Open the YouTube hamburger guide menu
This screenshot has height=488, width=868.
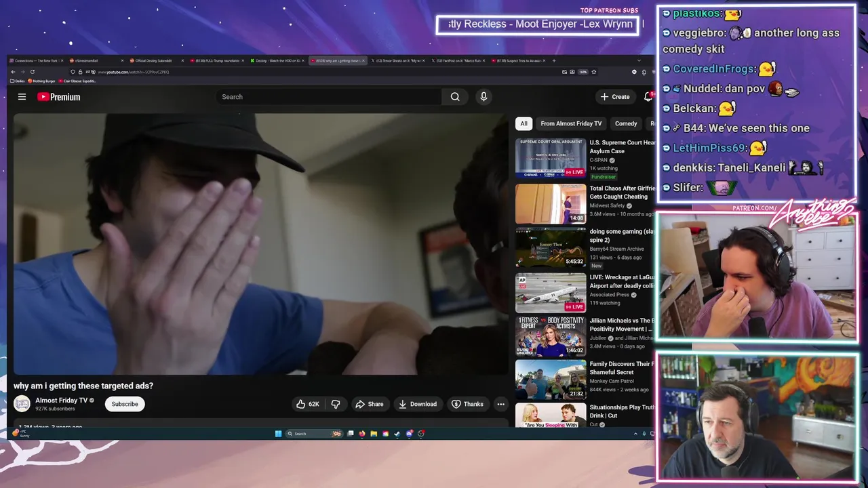[x=22, y=97]
